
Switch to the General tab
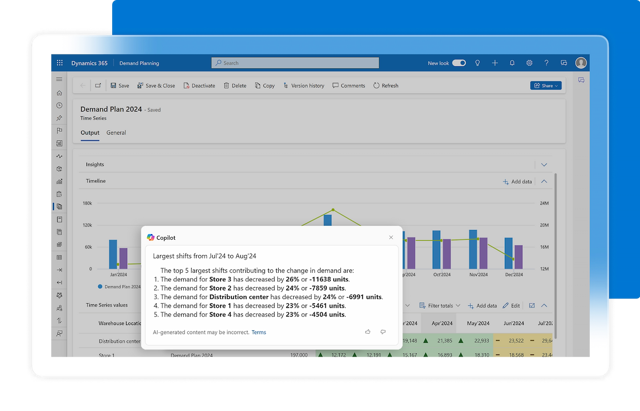tap(116, 132)
